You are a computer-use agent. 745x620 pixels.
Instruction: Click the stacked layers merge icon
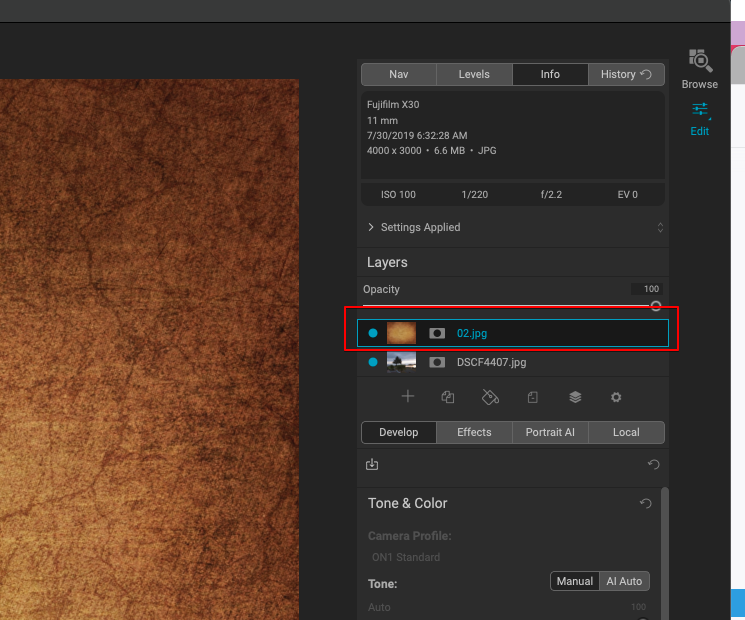click(x=575, y=397)
